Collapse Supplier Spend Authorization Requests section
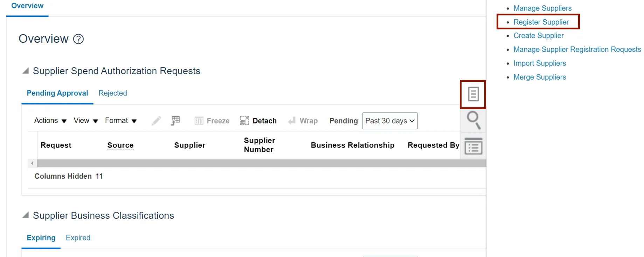 pyautogui.click(x=26, y=71)
